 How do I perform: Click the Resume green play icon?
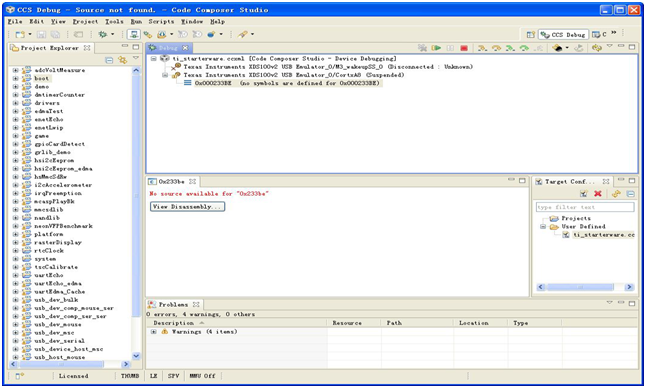coord(436,48)
